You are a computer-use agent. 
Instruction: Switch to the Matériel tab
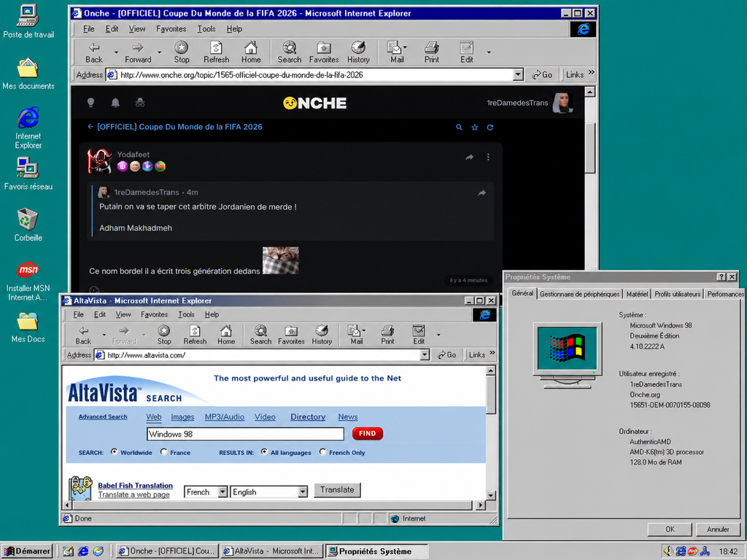click(637, 295)
